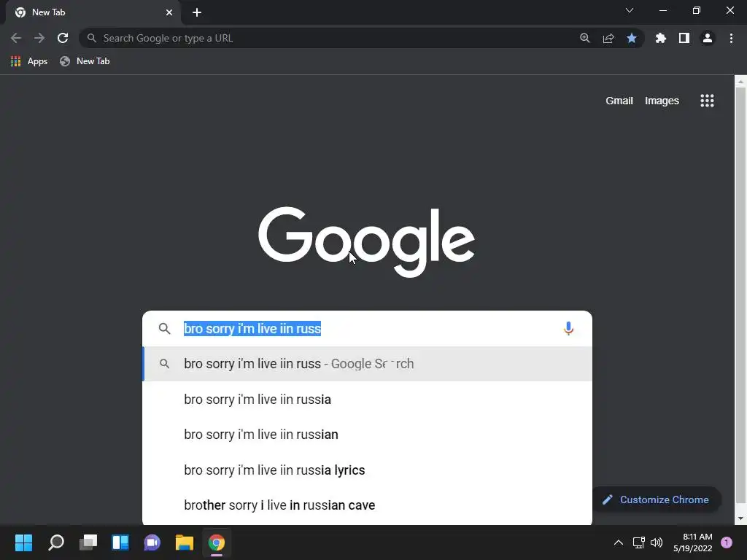The image size is (747, 560).
Task: Toggle the side panel icon
Action: (x=684, y=38)
